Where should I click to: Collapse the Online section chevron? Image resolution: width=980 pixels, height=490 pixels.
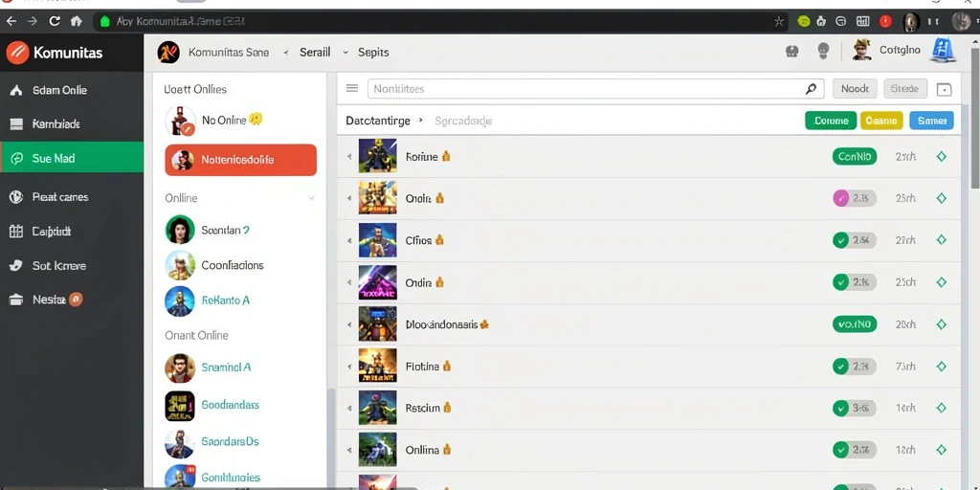pos(311,198)
